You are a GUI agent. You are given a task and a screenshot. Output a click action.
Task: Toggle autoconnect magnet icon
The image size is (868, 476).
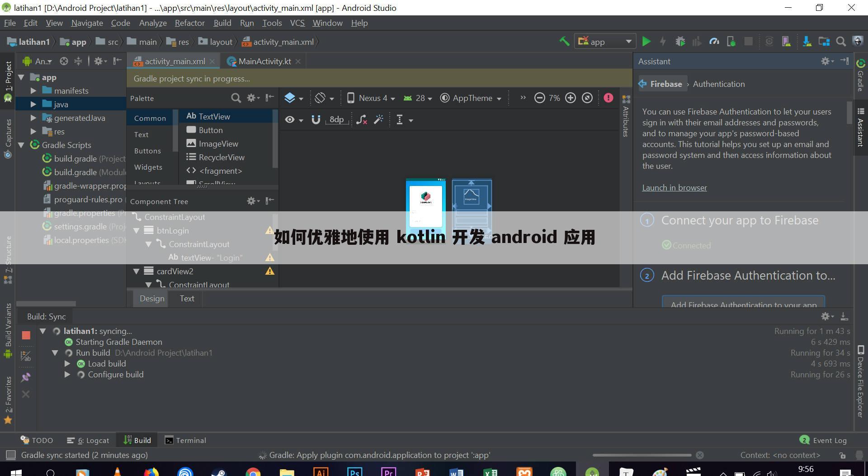coord(316,120)
